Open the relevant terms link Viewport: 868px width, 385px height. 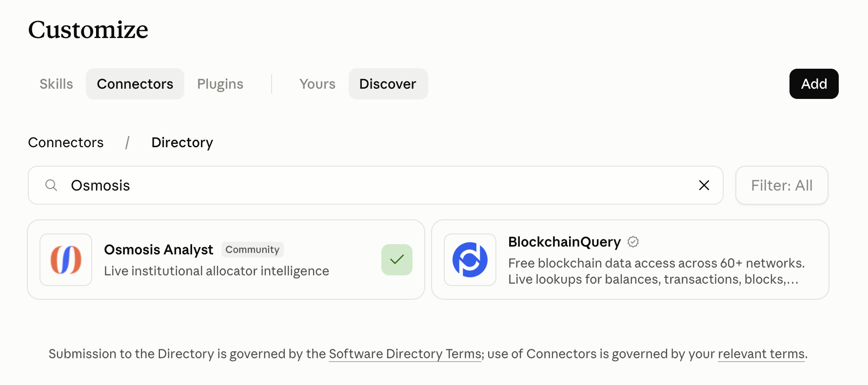click(761, 354)
